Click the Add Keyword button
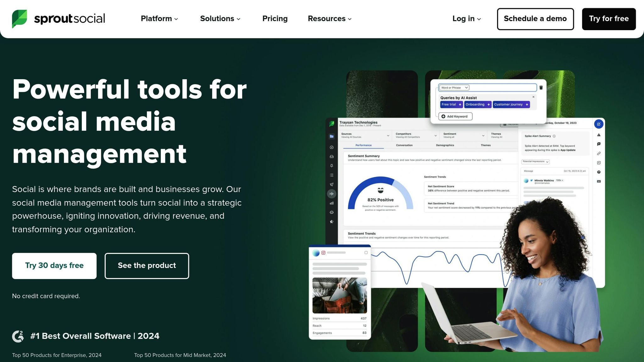 tap(455, 116)
